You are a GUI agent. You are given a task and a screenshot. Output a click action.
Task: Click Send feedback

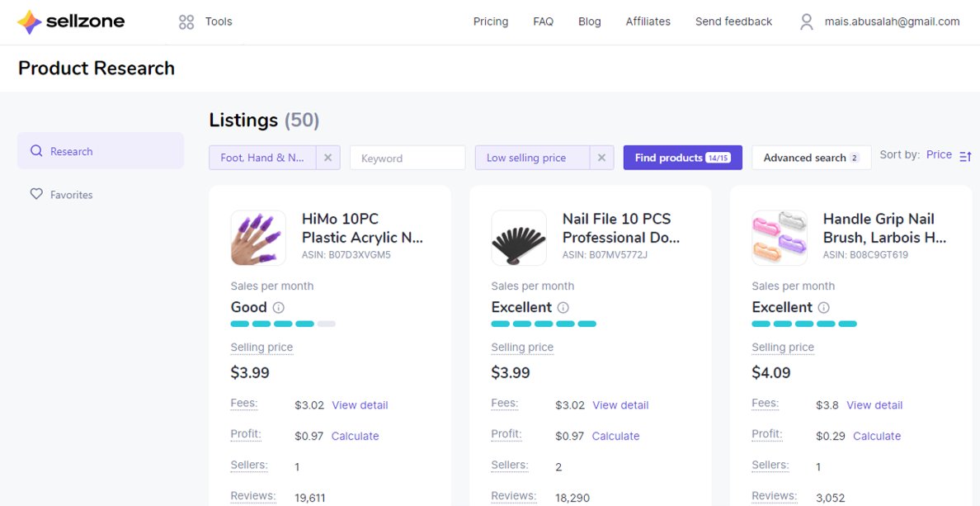pyautogui.click(x=733, y=22)
